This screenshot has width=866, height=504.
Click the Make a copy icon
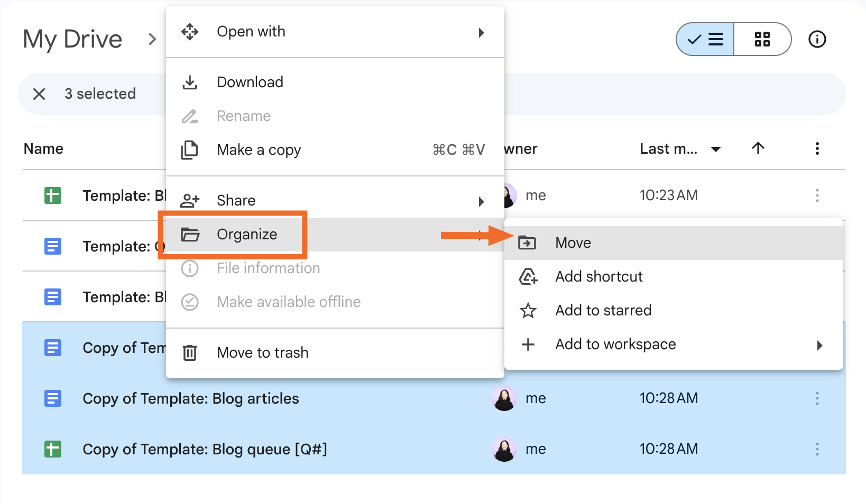pyautogui.click(x=190, y=150)
